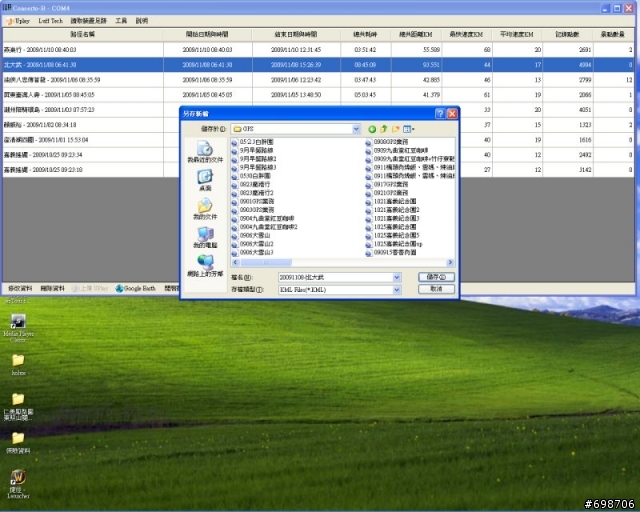The width and height of the screenshot is (640, 512).
Task: Click the Save button in dialog
Action: (x=436, y=277)
